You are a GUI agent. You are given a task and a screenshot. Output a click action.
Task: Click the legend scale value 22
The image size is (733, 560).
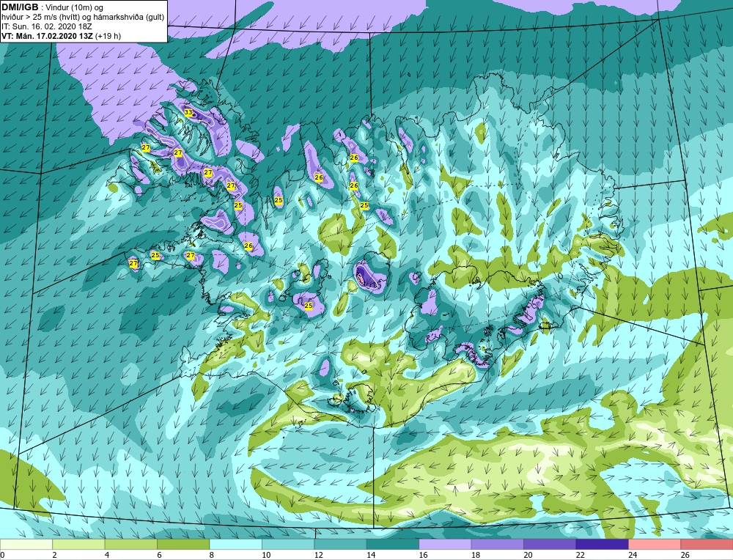coord(580,556)
